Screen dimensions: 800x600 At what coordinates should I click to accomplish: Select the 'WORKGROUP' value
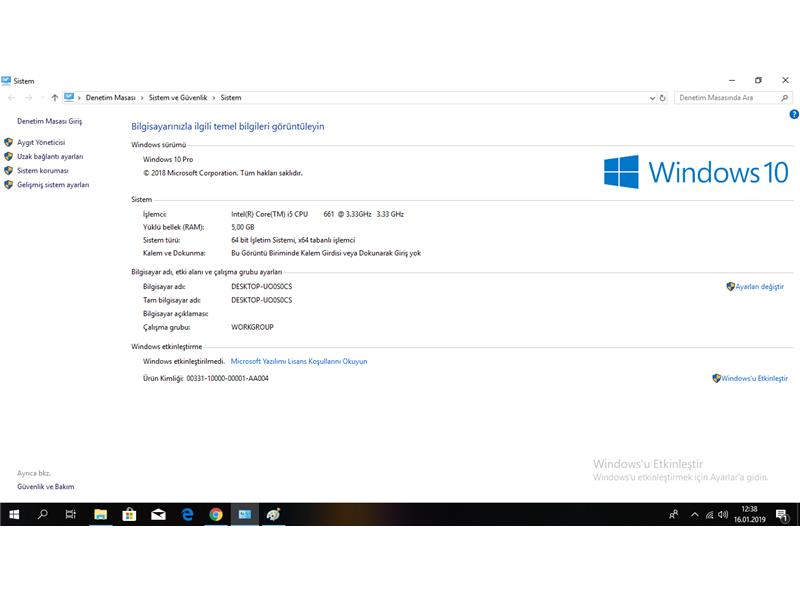click(252, 327)
